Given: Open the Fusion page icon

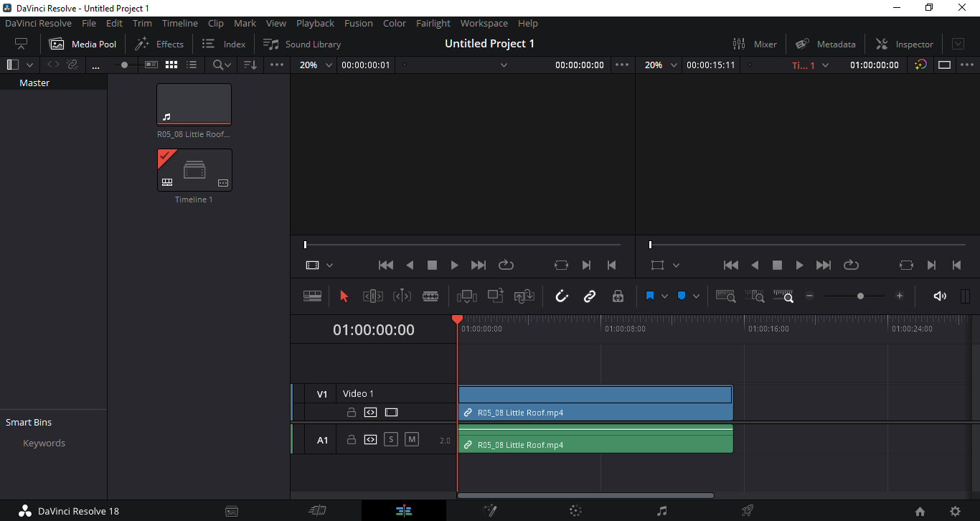Looking at the screenshot, I should (490, 511).
